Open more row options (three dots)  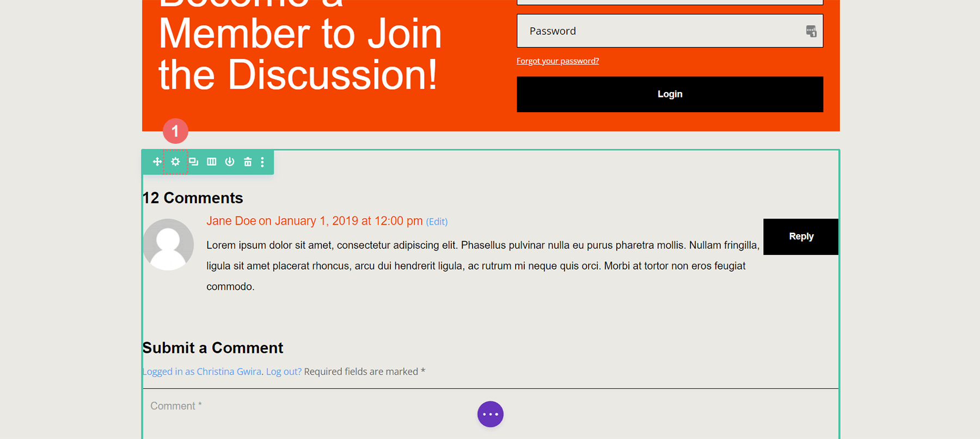point(262,162)
